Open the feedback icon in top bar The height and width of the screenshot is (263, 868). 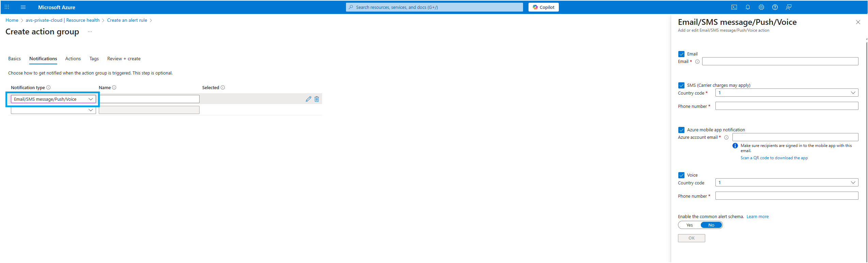pyautogui.click(x=789, y=7)
